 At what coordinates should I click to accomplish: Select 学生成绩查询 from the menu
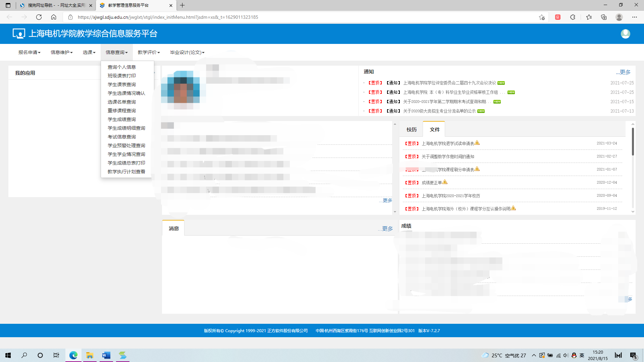pyautogui.click(x=121, y=119)
